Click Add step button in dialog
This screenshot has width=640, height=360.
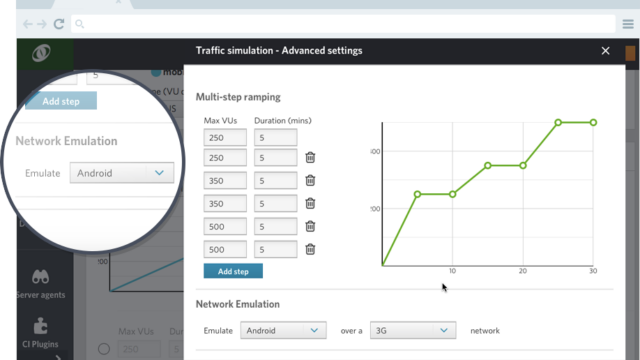pyautogui.click(x=233, y=271)
